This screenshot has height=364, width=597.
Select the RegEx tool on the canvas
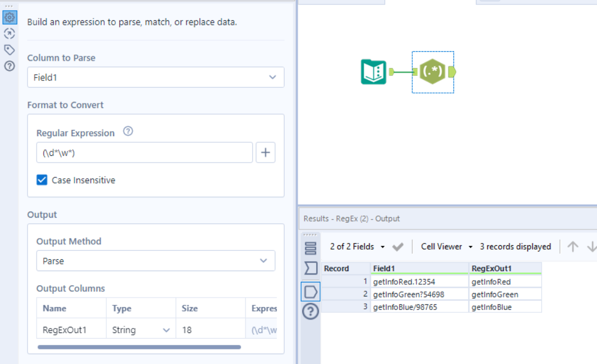(x=433, y=72)
